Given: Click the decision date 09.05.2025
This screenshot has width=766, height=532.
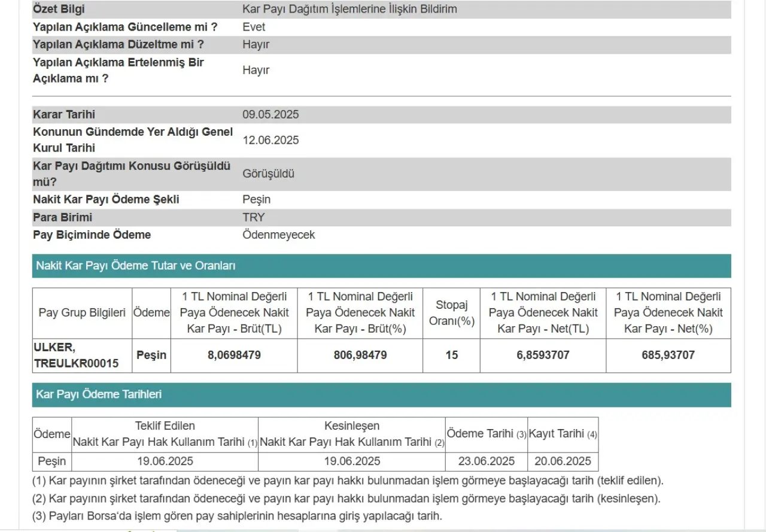Looking at the screenshot, I should tap(270, 115).
